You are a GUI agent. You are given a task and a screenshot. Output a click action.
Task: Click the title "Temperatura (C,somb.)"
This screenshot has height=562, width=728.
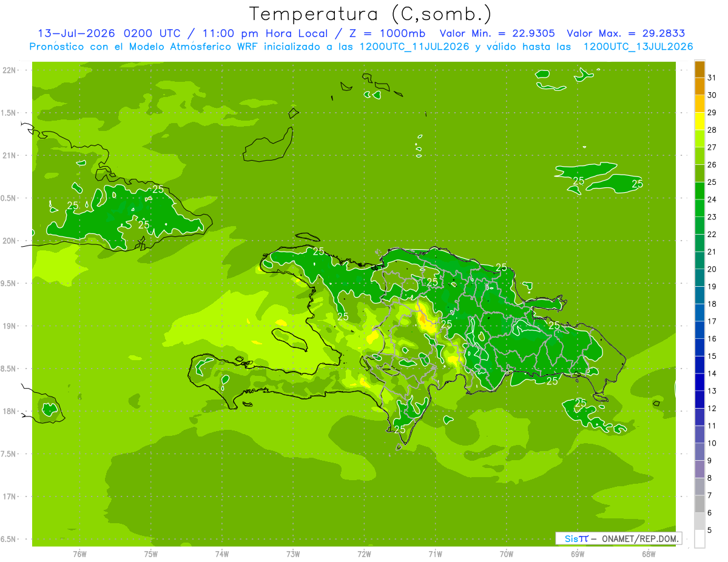point(370,14)
